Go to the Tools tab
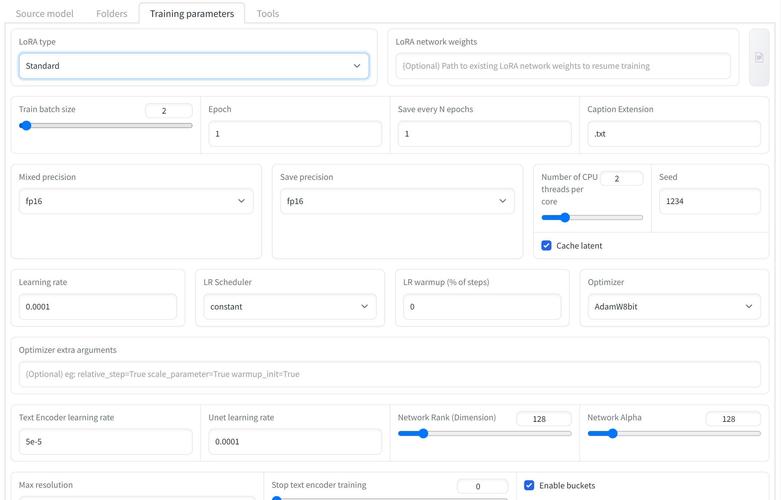781x500 pixels. coord(267,14)
